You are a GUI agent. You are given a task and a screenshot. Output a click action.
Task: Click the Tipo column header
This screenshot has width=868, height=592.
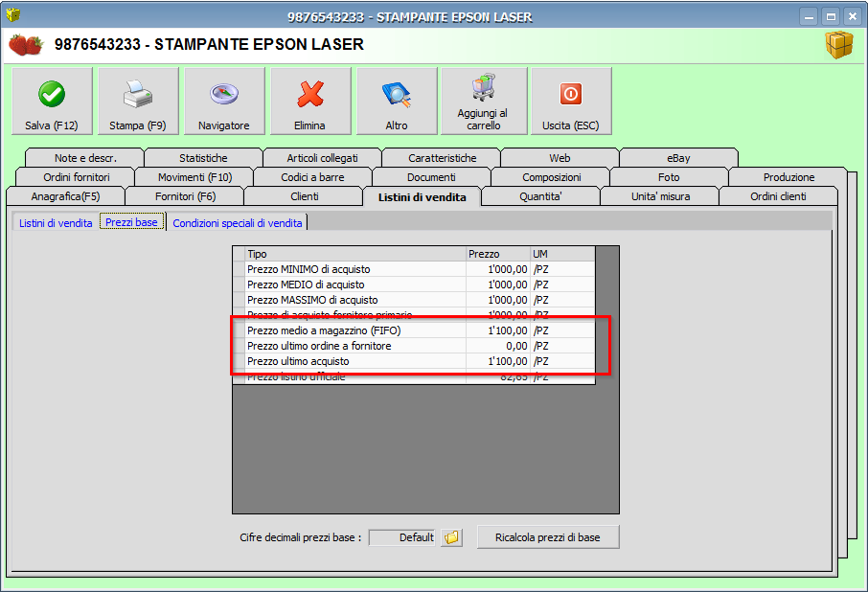(x=355, y=254)
